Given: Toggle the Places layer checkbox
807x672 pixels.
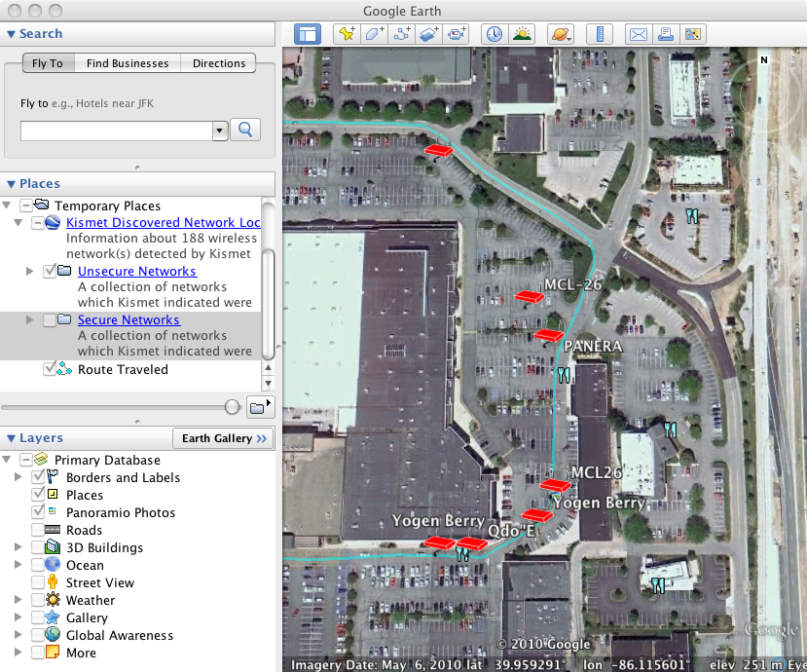Looking at the screenshot, I should point(38,495).
